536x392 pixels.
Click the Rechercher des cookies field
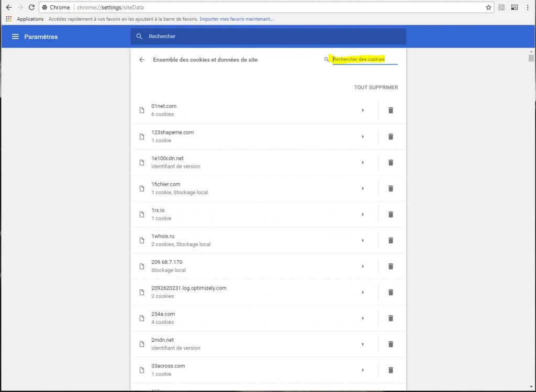click(x=365, y=60)
